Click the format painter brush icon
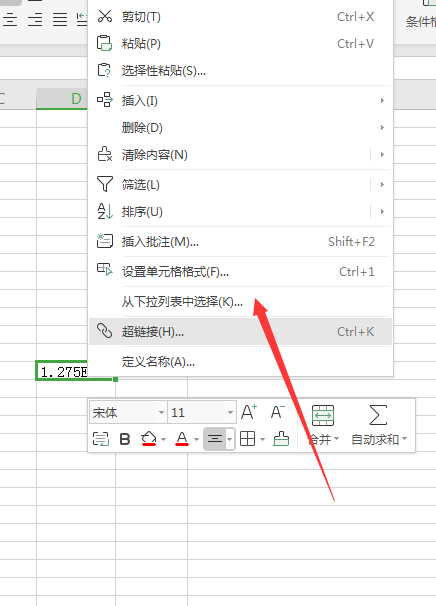 tap(281, 439)
